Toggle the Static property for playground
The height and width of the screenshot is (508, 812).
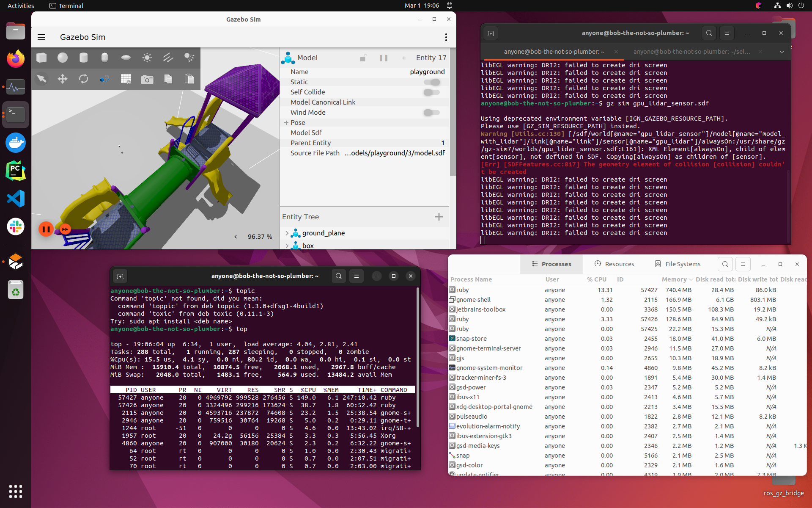pyautogui.click(x=431, y=82)
